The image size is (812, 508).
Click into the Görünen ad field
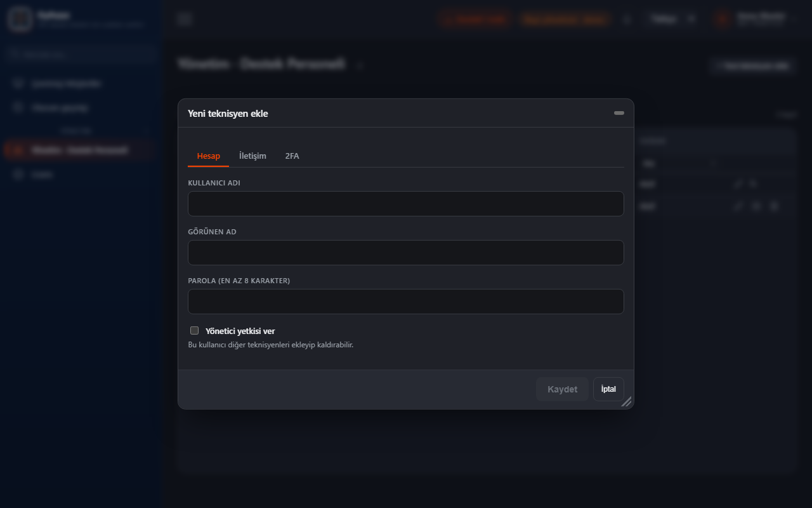[x=406, y=253]
